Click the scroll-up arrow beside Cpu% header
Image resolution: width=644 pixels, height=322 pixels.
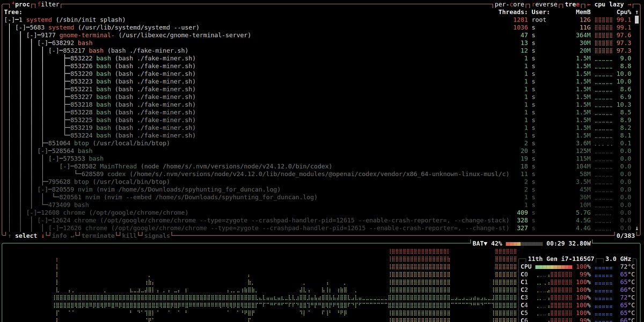click(636, 12)
